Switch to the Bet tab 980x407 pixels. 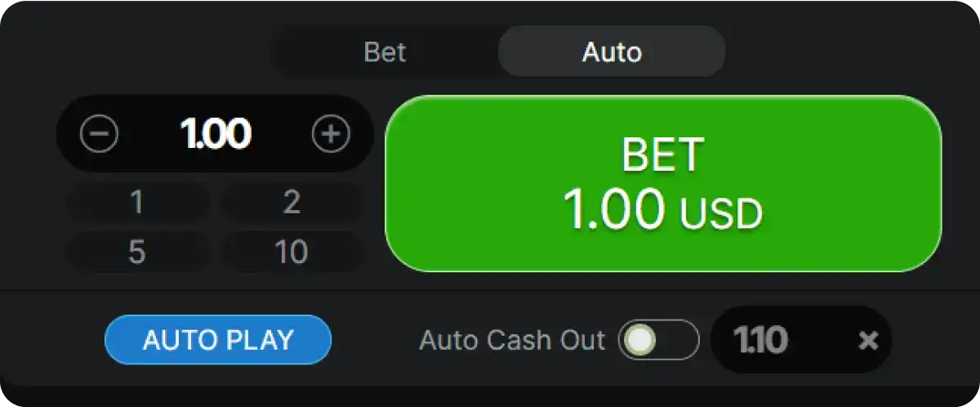point(385,52)
